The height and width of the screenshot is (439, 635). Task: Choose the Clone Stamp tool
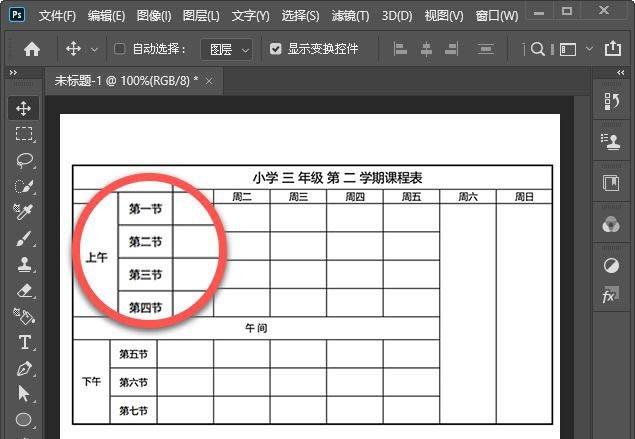click(x=24, y=264)
